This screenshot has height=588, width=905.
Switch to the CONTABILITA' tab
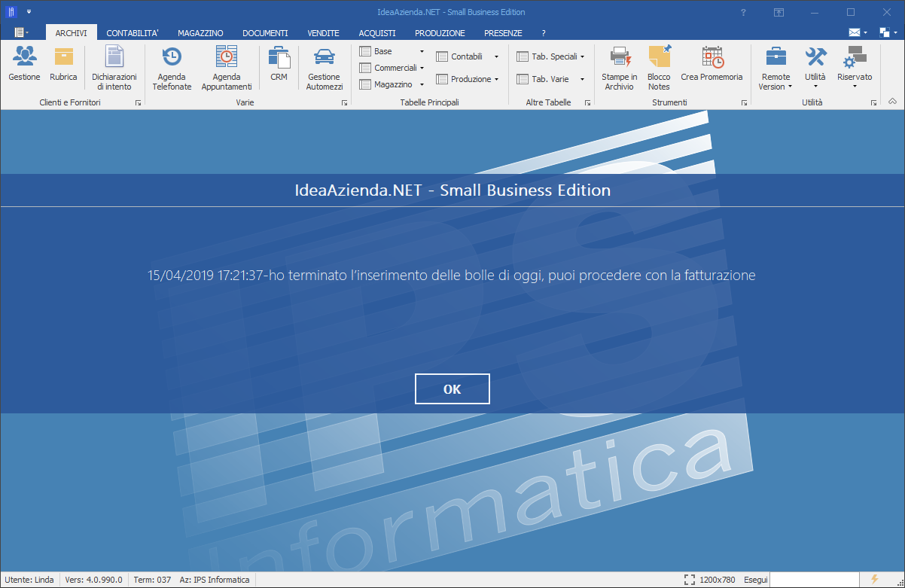133,33
